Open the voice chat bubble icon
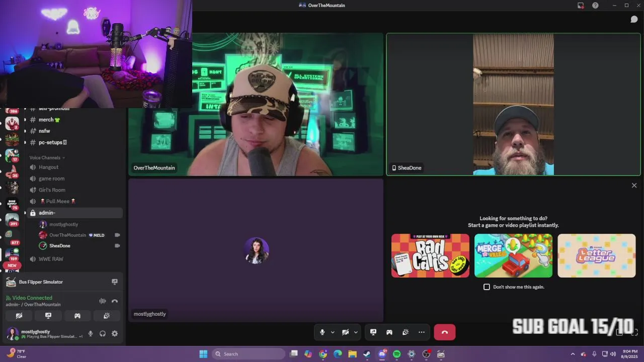The image size is (644, 362). pos(634,19)
